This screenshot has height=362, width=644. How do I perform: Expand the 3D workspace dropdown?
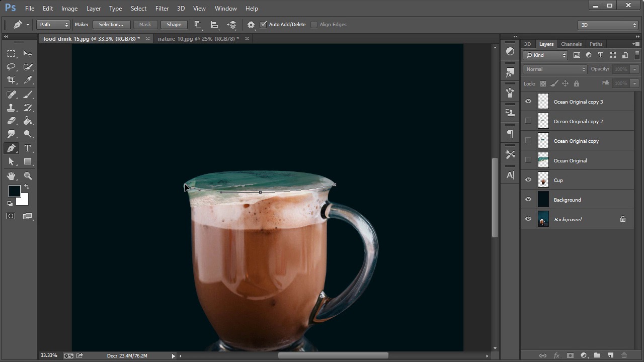pos(608,25)
